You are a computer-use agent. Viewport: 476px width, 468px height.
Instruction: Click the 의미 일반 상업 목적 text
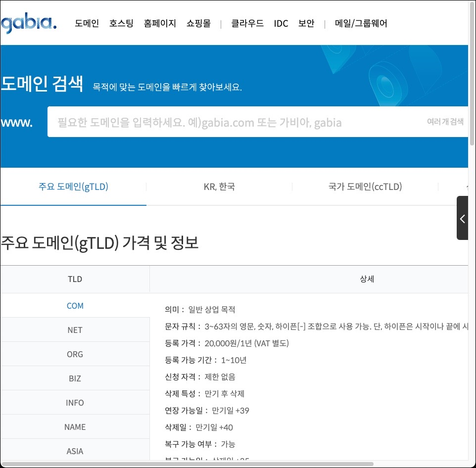click(200, 310)
